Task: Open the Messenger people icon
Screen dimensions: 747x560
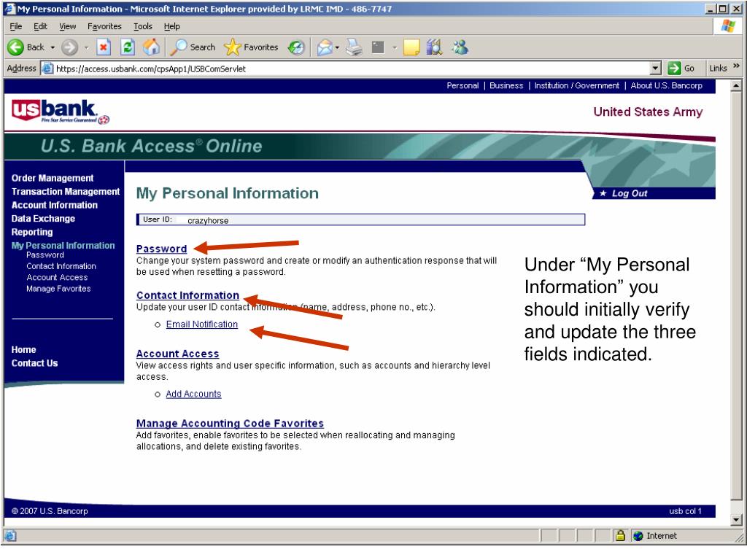Action: pos(460,47)
